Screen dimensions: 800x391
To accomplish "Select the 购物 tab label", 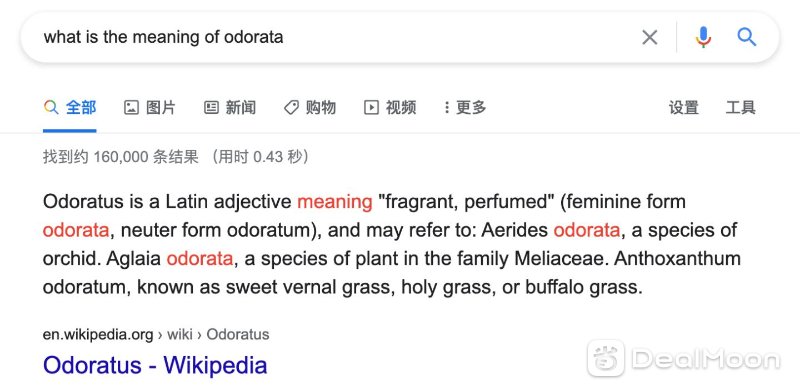I will tap(321, 107).
